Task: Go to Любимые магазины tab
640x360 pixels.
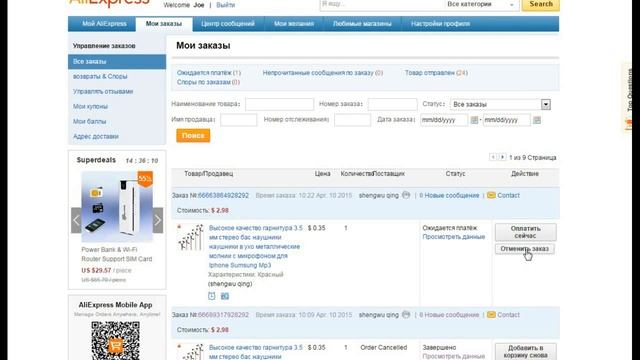Action: [362, 24]
